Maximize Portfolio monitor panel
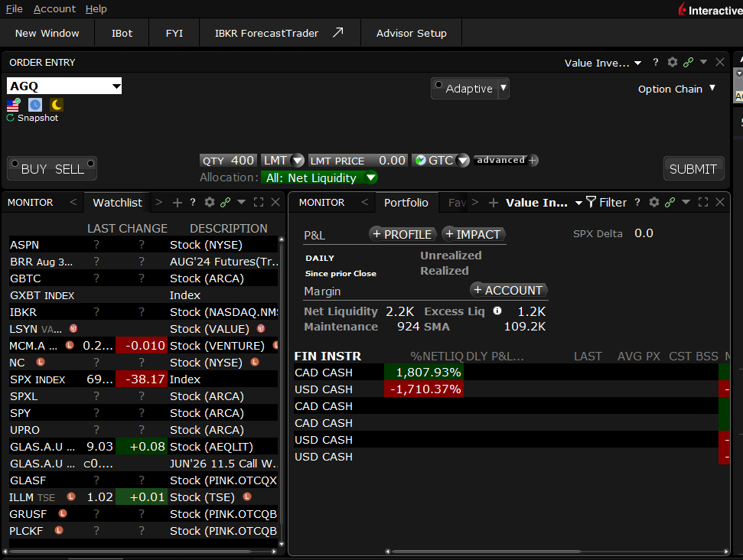Viewport: 743px width, 560px height. tap(703, 202)
